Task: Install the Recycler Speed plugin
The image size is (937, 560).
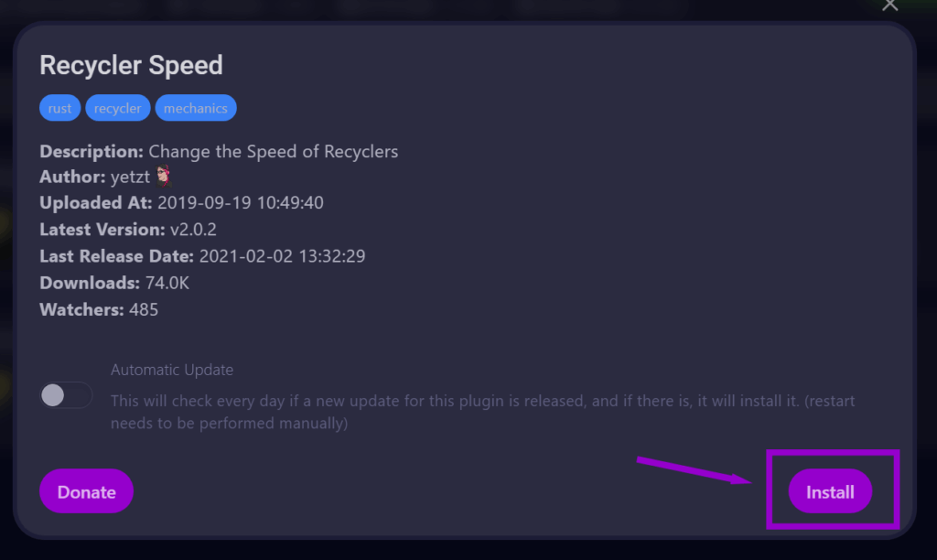Action: tap(830, 492)
